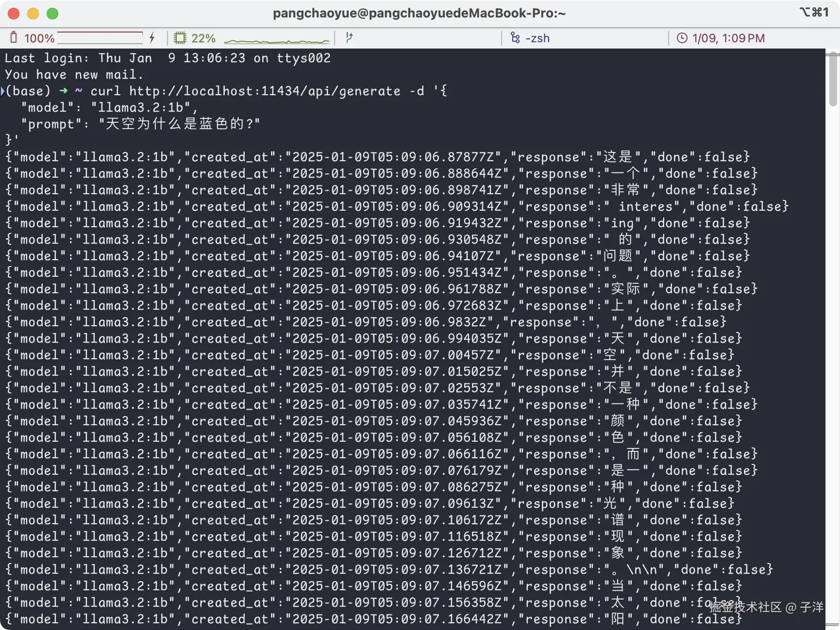The height and width of the screenshot is (630, 840).
Task: Click response value "这是" in output
Action: pyautogui.click(x=617, y=157)
